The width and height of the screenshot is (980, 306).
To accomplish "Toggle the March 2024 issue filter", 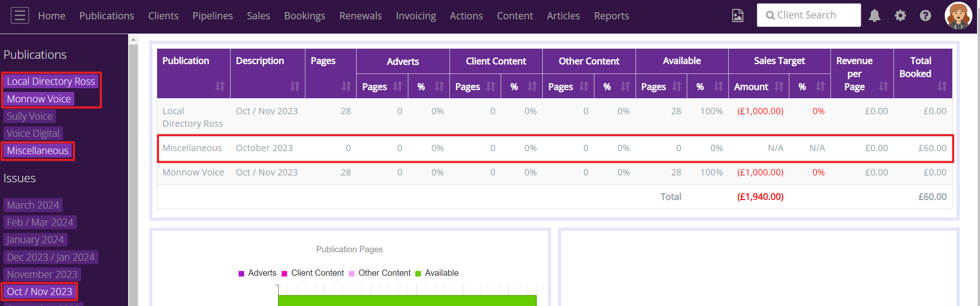I will 33,205.
